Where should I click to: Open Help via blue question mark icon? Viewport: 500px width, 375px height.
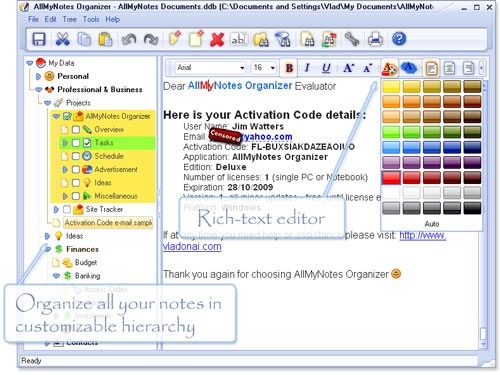(399, 39)
